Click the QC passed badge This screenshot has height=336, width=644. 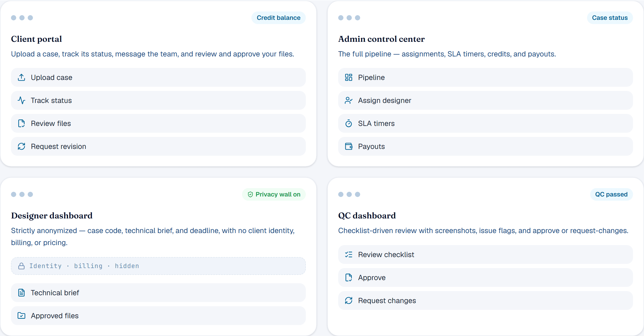611,194
